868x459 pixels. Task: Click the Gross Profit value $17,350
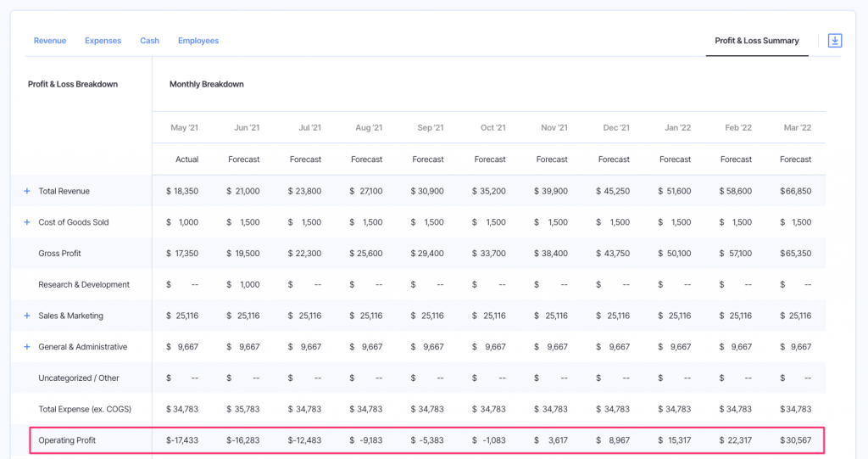click(182, 254)
